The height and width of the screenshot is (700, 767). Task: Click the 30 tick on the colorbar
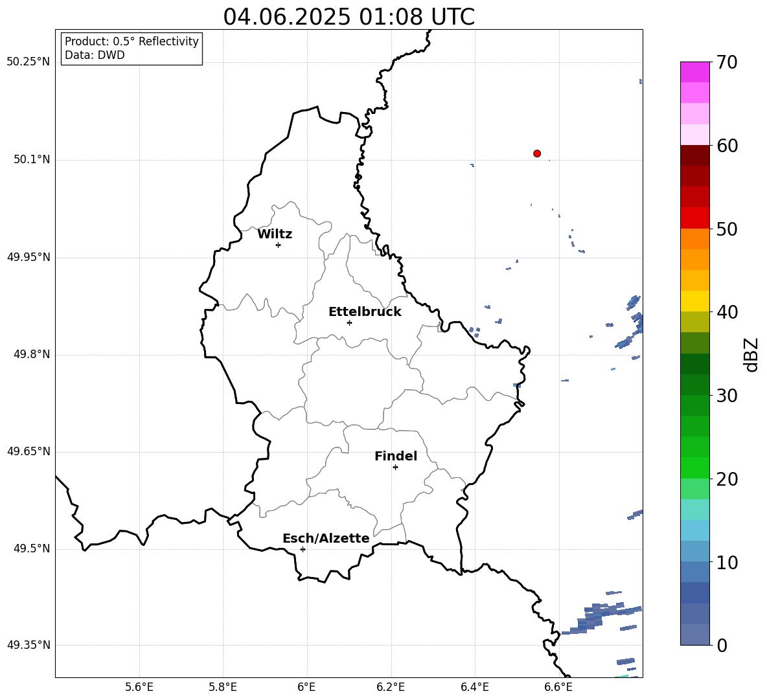[x=727, y=395]
